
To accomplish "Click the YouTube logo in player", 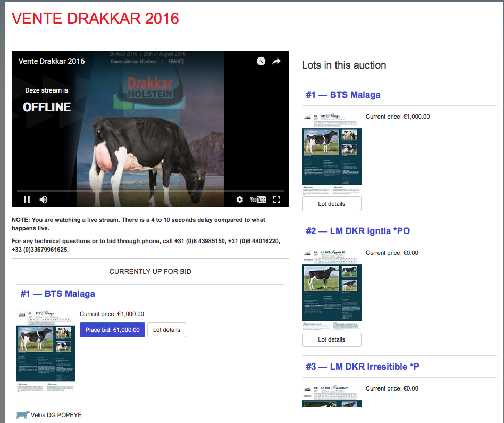I will tap(258, 200).
